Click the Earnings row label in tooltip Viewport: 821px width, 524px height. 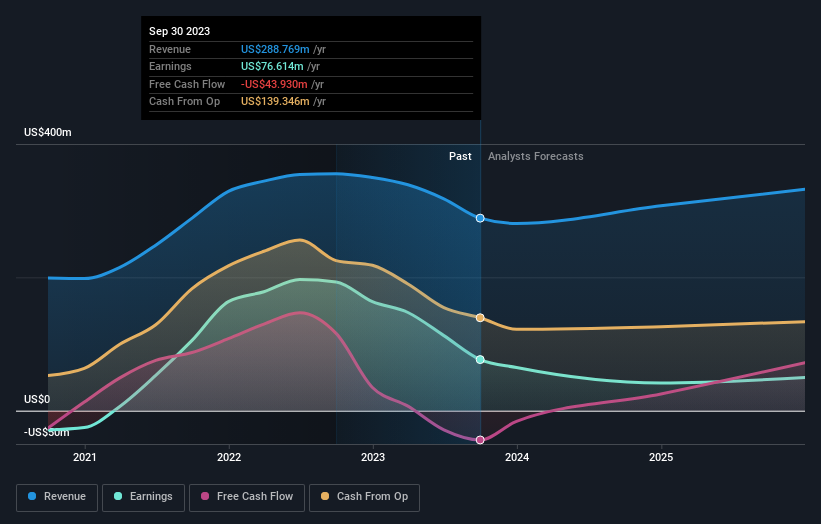[x=170, y=66]
